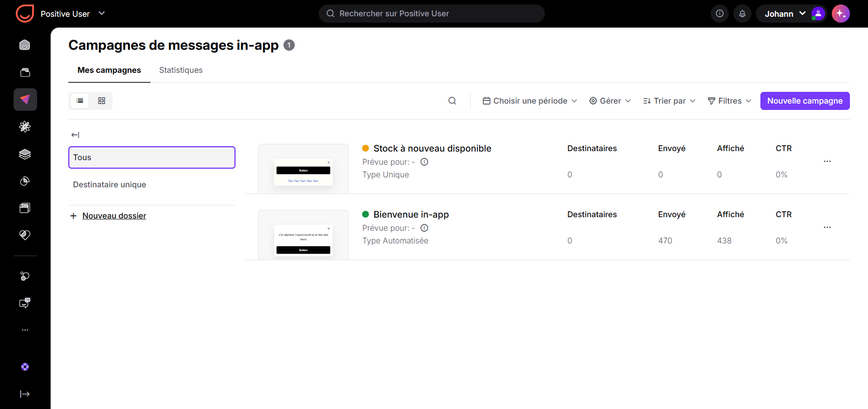The height and width of the screenshot is (409, 868).
Task: Select the paper plane campaigns icon
Action: (x=25, y=100)
